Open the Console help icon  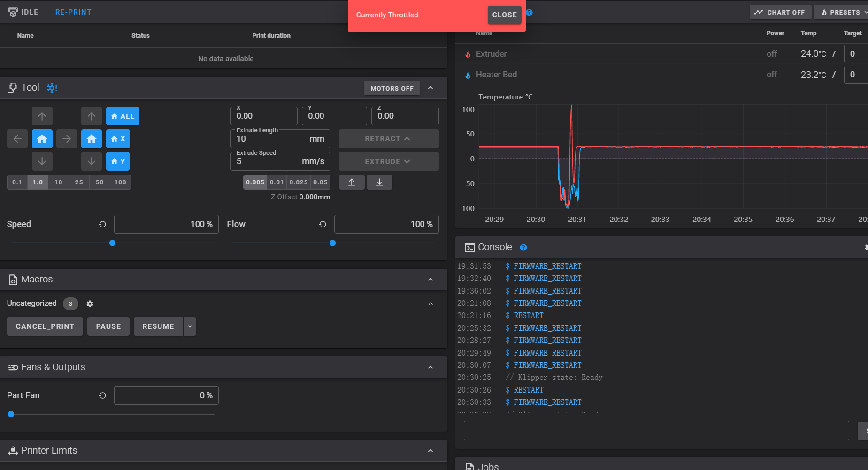coord(523,247)
